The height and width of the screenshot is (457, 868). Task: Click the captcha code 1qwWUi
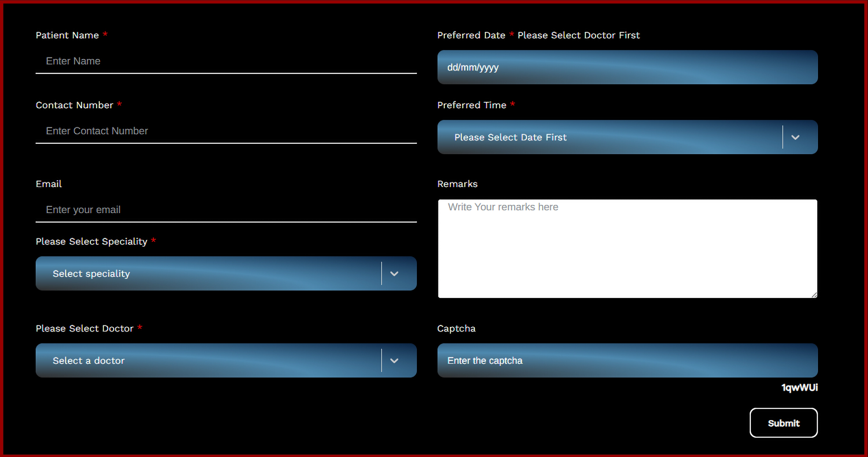(x=799, y=387)
